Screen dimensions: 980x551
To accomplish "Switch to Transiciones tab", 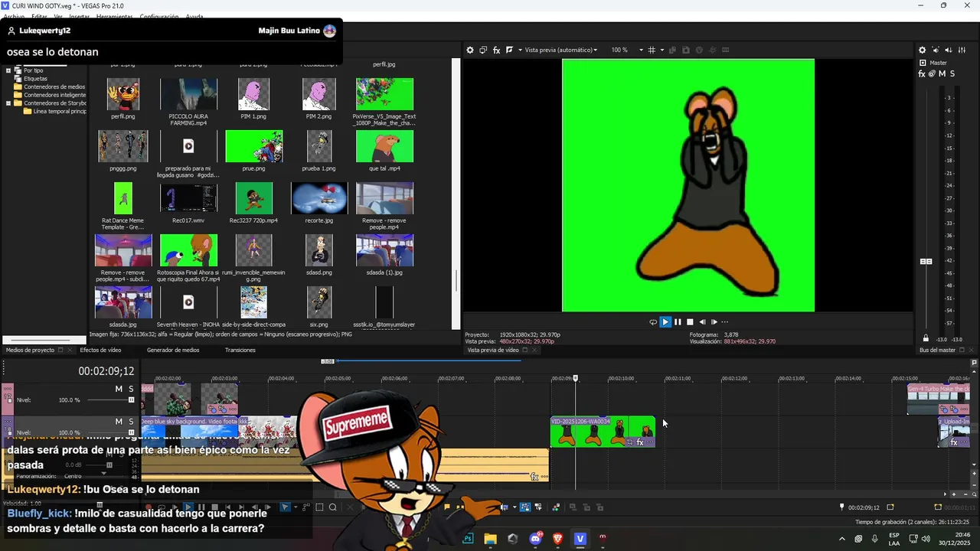I will (240, 350).
